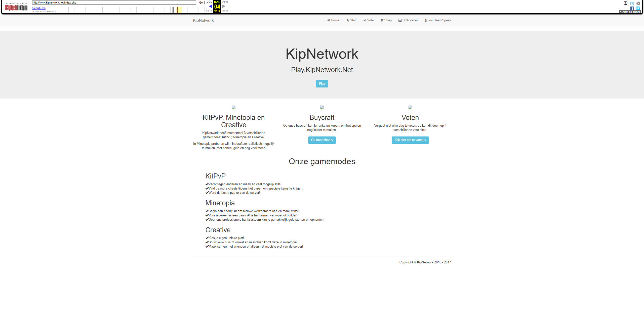This screenshot has height=326, width=644.
Task: Click the 3 captures link
Action: (39, 8)
